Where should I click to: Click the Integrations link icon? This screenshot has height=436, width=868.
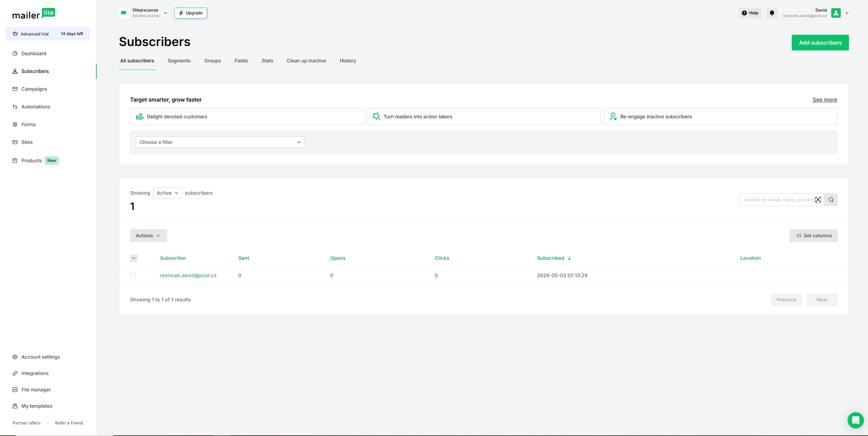click(x=15, y=373)
